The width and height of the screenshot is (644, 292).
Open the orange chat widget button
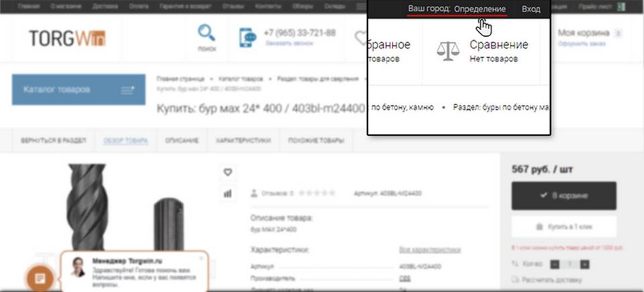pos(40,278)
